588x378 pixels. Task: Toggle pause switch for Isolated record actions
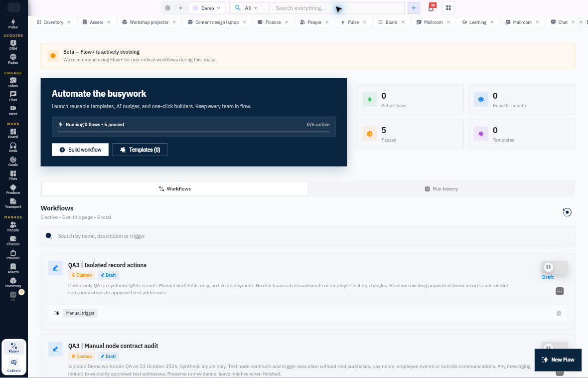tap(555, 267)
